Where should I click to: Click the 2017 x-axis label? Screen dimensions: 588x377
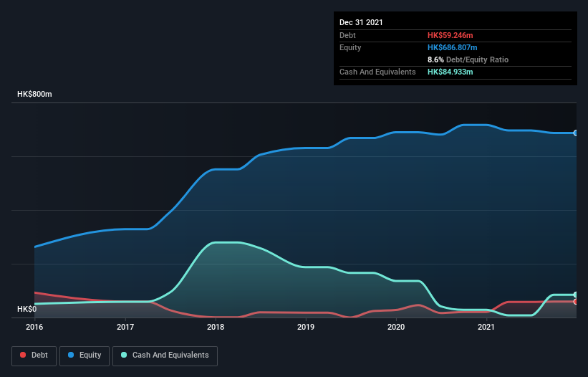point(125,327)
